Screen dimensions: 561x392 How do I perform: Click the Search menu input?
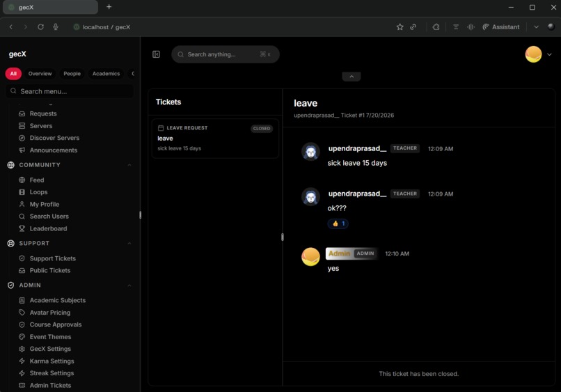tap(70, 91)
